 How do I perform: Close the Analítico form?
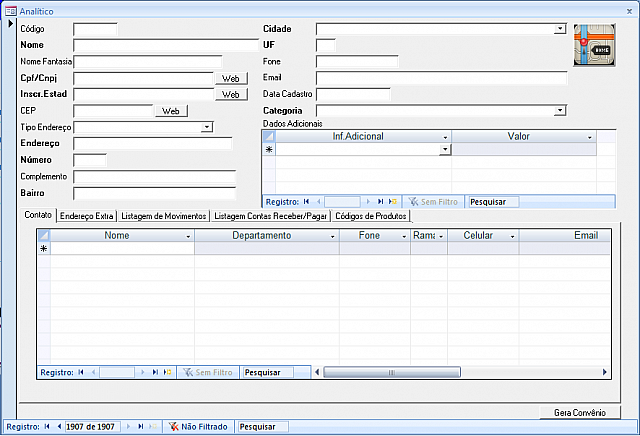pyautogui.click(x=629, y=11)
